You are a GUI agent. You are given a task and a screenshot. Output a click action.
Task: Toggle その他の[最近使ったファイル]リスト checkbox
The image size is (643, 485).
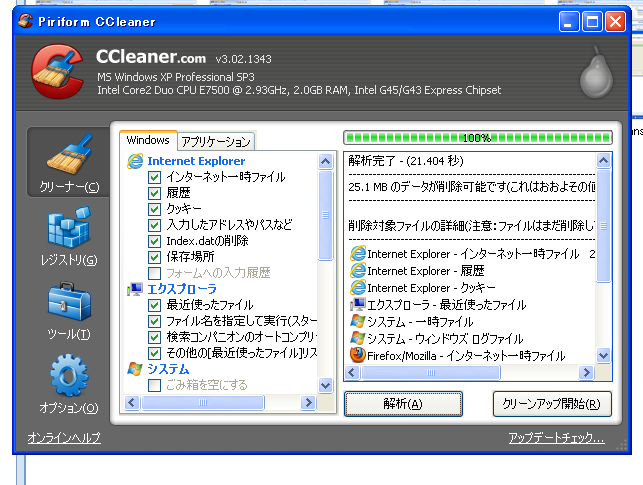point(154,353)
